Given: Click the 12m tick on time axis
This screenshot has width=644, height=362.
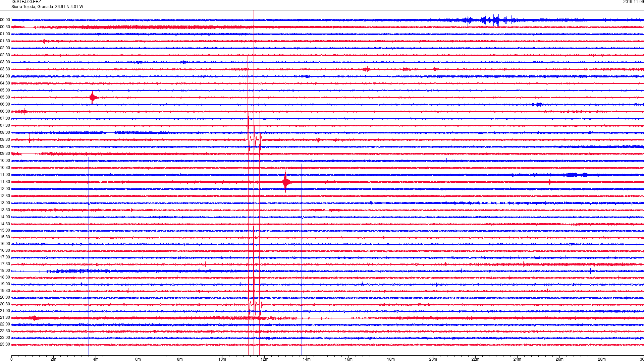Looking at the screenshot, I should 264,359.
